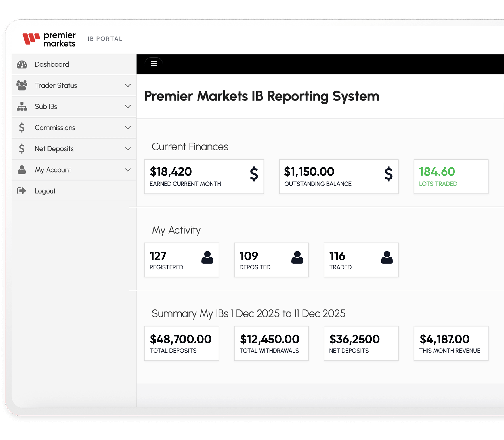The image size is (504, 440).
Task: Click the Commissions dollar sign icon
Action: click(22, 128)
